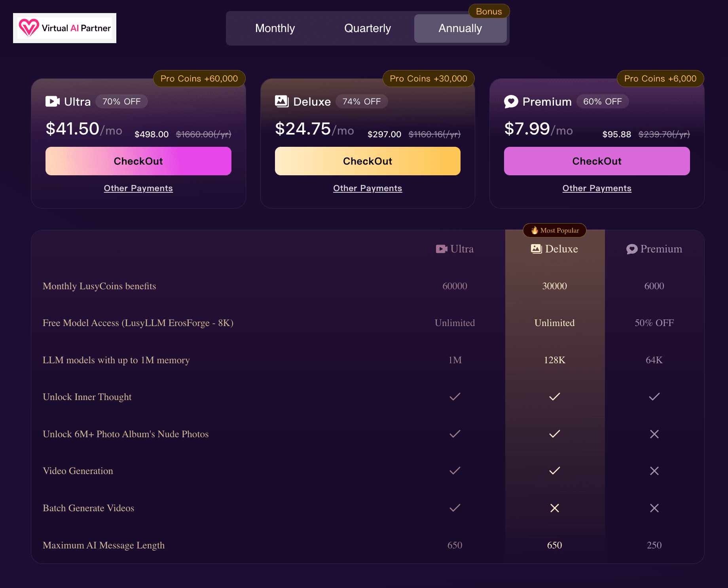
Task: Click the 74% OFF Deluxe discount badge
Action: tap(362, 102)
